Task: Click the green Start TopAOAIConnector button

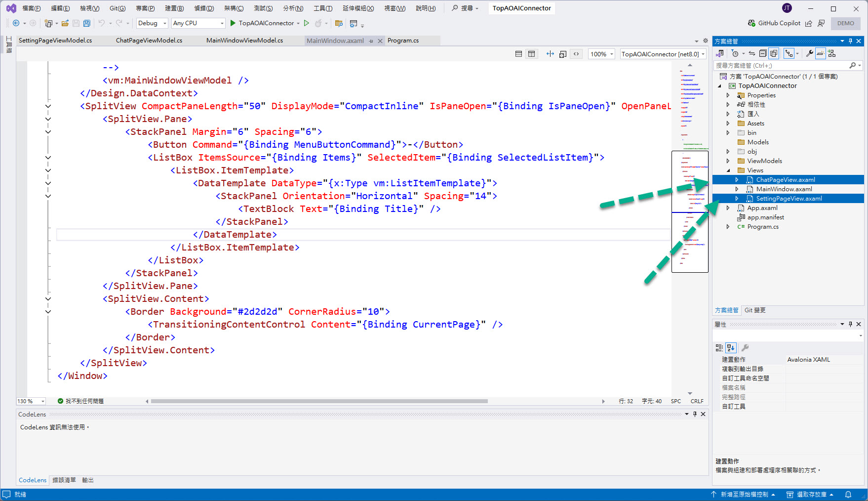Action: click(x=262, y=23)
